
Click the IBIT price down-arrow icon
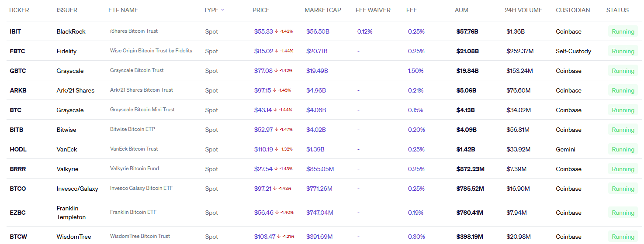click(277, 31)
